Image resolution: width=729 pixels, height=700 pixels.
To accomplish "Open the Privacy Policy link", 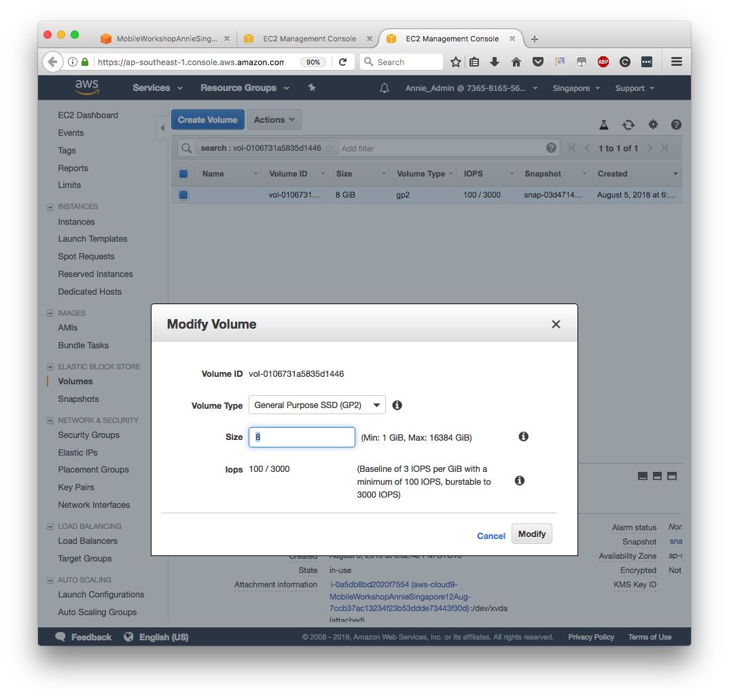I will click(x=591, y=637).
